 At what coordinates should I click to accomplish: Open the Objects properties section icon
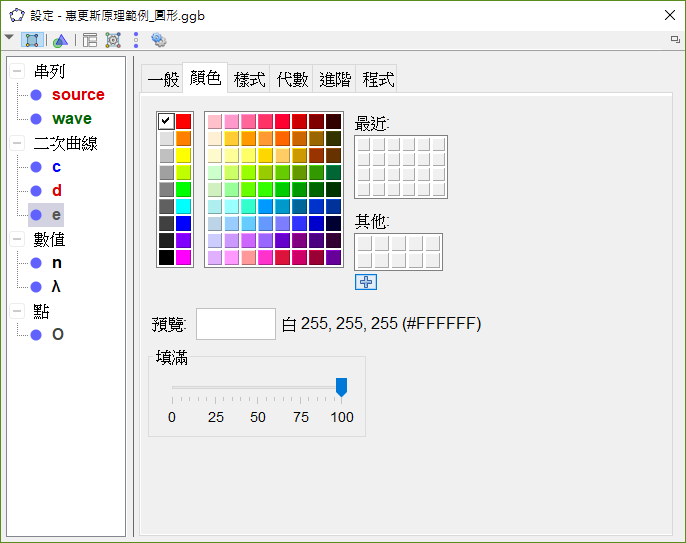(x=32, y=40)
